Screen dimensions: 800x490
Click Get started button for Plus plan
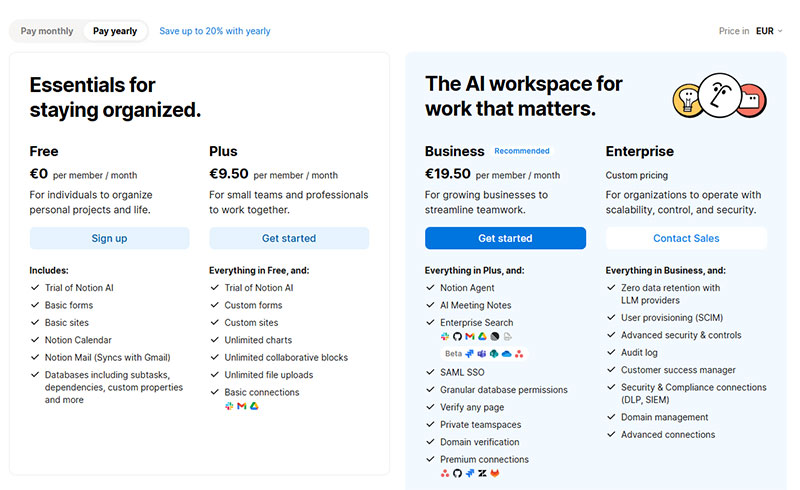(x=289, y=238)
